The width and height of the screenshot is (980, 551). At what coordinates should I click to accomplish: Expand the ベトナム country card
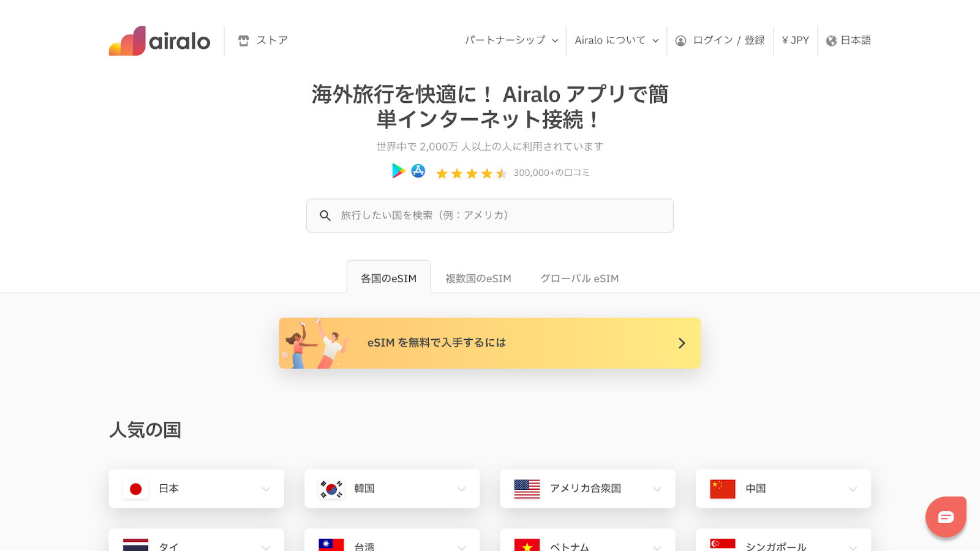click(587, 540)
